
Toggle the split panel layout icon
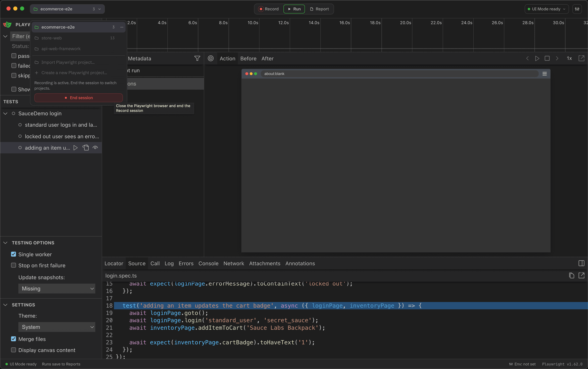[581, 263]
